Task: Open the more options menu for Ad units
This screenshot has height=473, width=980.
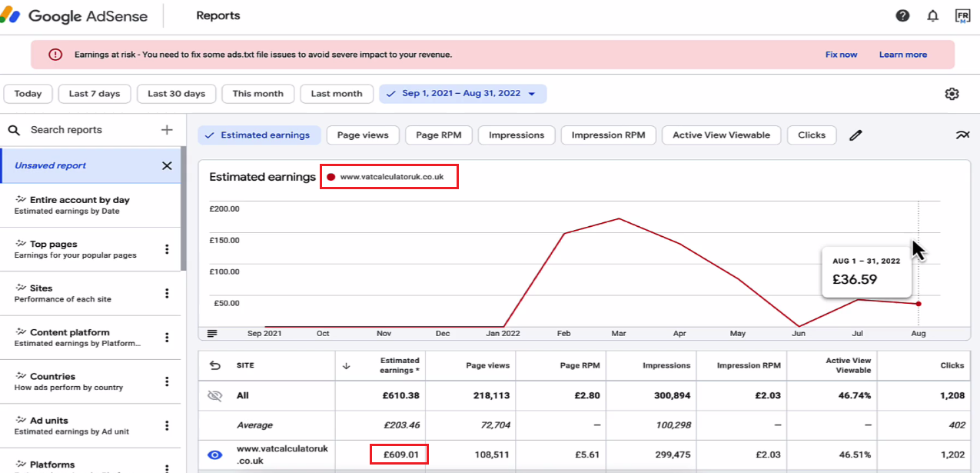Action: tap(167, 425)
